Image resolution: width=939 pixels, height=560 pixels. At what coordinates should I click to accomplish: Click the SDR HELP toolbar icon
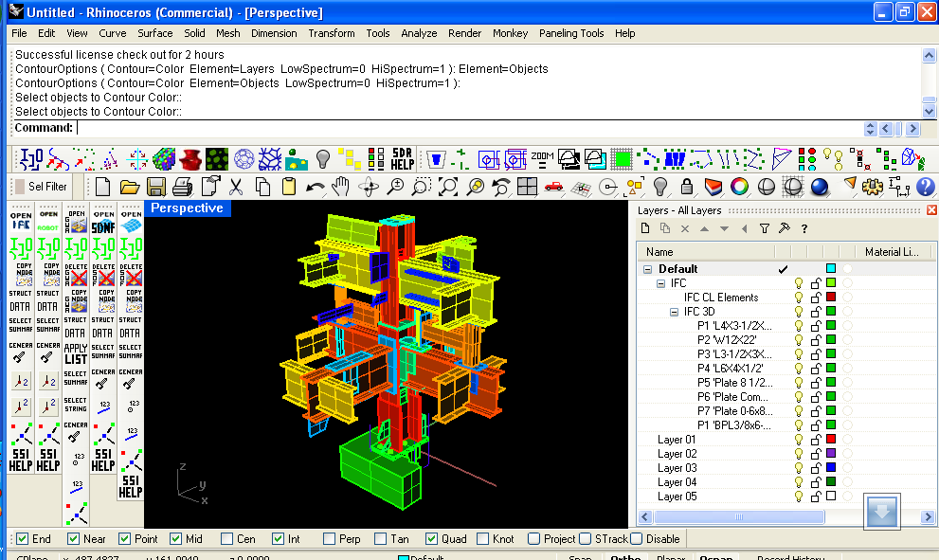403,159
